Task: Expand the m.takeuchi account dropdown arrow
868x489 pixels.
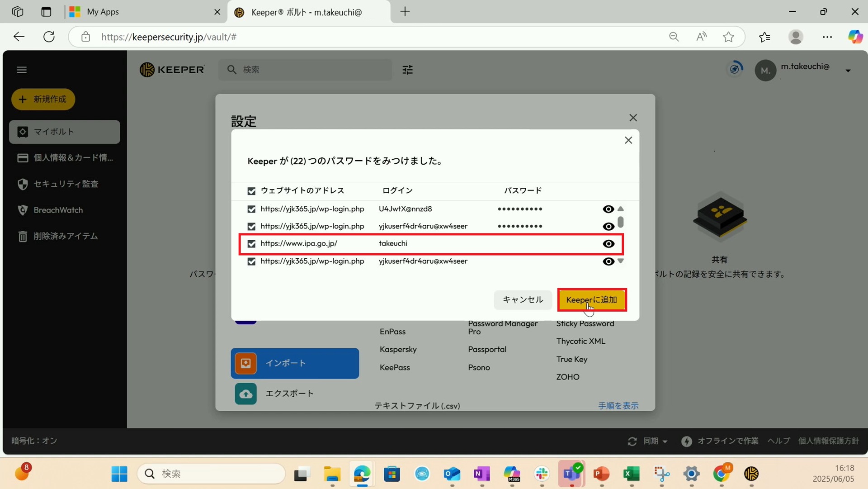Action: [848, 71]
